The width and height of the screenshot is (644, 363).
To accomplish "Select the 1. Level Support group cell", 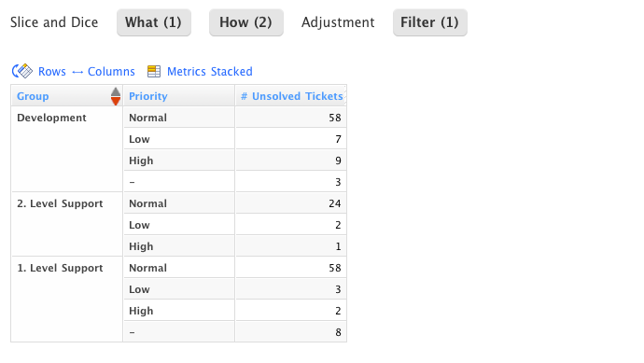I will click(x=67, y=300).
